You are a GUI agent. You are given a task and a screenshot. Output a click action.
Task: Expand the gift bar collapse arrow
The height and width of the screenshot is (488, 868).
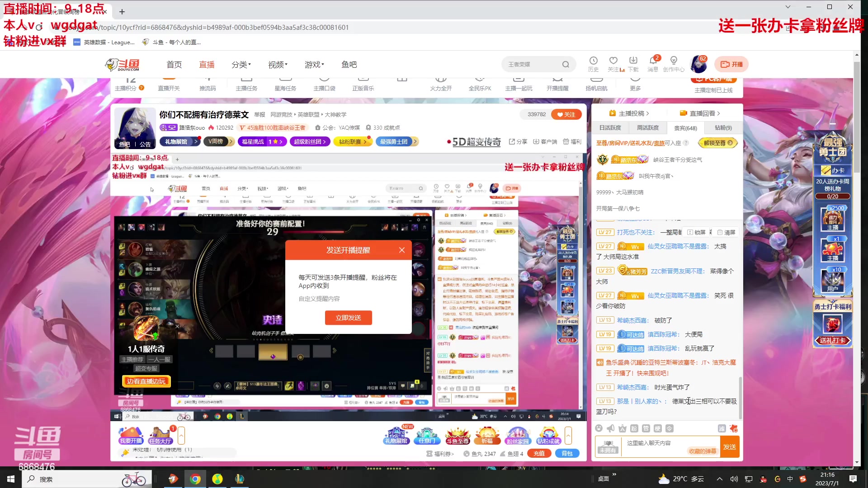pos(568,436)
